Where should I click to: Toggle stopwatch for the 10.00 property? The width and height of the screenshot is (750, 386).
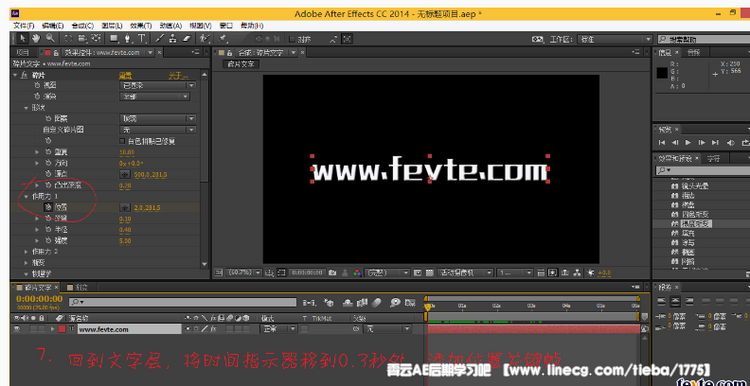[x=48, y=152]
